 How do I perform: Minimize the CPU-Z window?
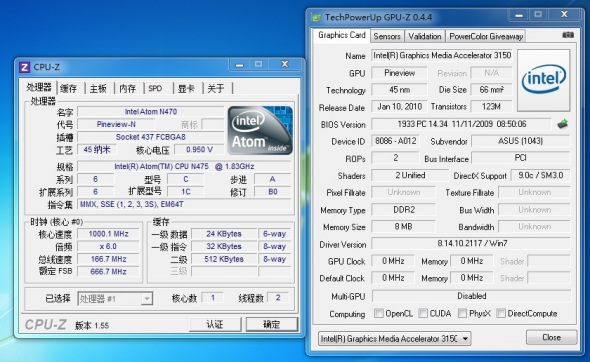[239, 64]
